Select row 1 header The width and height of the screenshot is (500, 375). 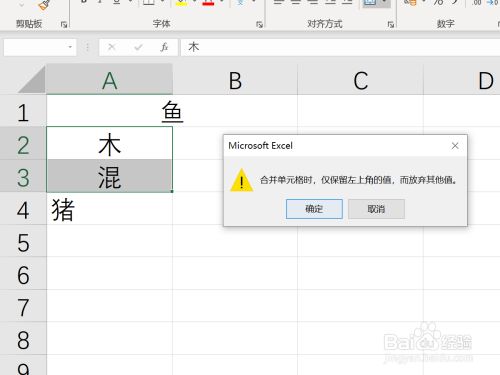coord(23,112)
